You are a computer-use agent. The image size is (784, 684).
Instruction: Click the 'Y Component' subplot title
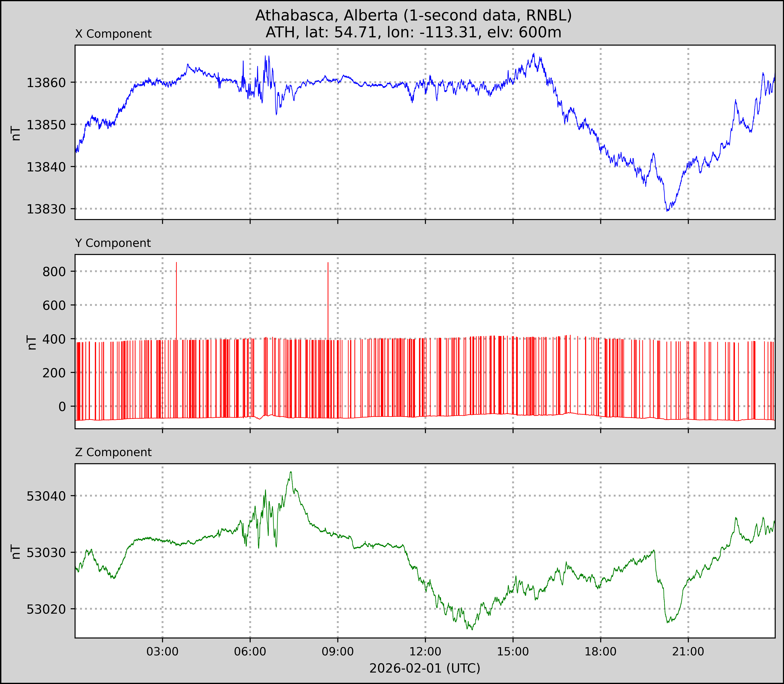113,243
